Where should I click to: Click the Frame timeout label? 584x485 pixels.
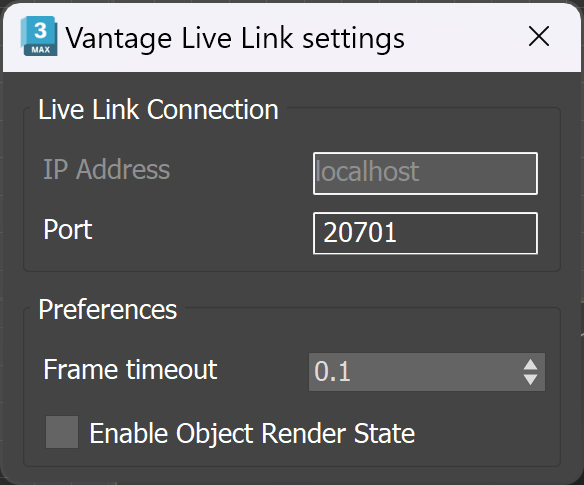[x=130, y=370]
